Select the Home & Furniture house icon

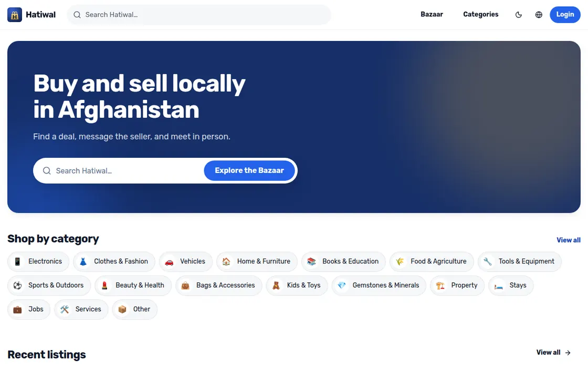tap(226, 261)
